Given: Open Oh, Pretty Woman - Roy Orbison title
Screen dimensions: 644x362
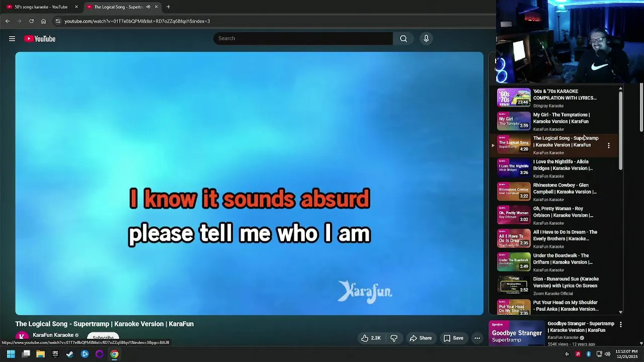Looking at the screenshot, I should point(563,212).
